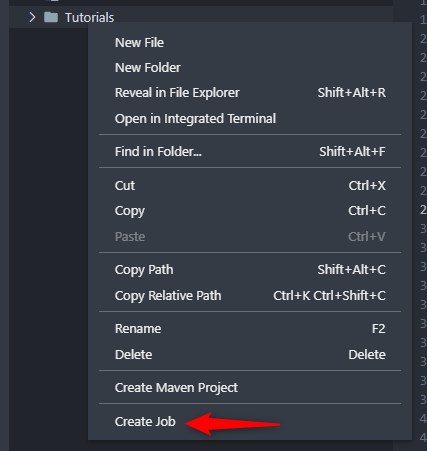Select Reveal in File Explorer

tap(250, 93)
